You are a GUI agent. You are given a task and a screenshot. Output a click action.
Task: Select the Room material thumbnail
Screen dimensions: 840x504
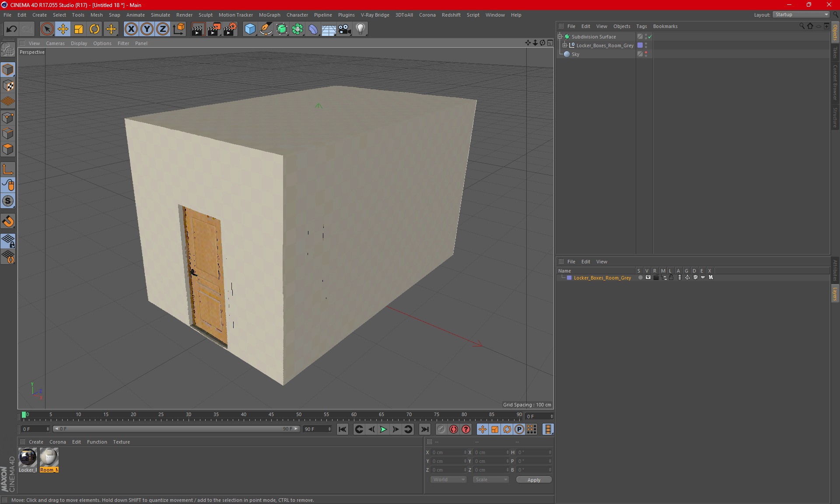[49, 458]
